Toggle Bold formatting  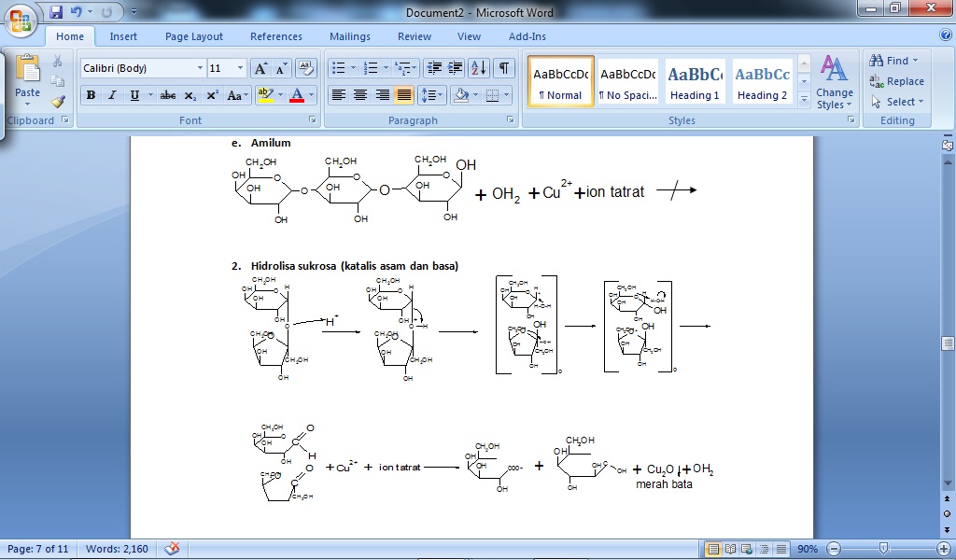91,95
